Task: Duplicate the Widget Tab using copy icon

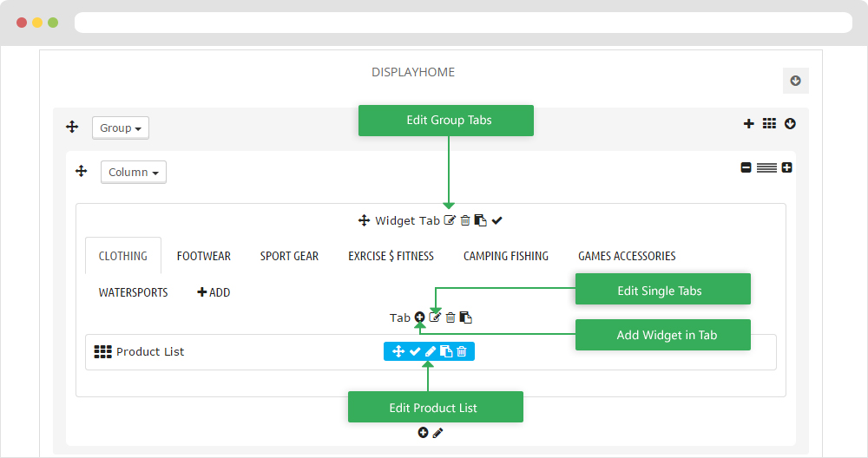Action: [481, 220]
